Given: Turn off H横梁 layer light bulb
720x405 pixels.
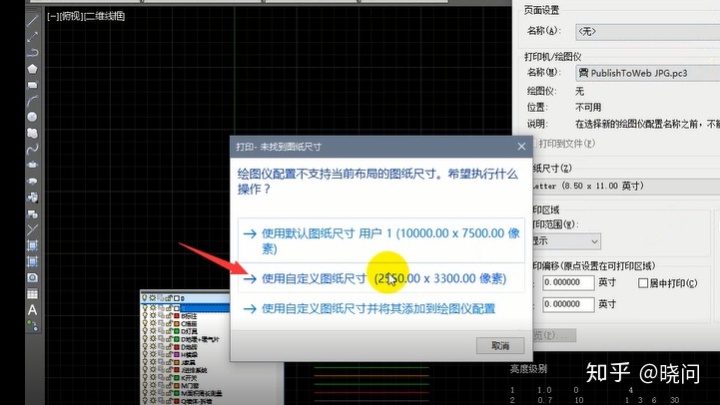Looking at the screenshot, I should [x=145, y=354].
